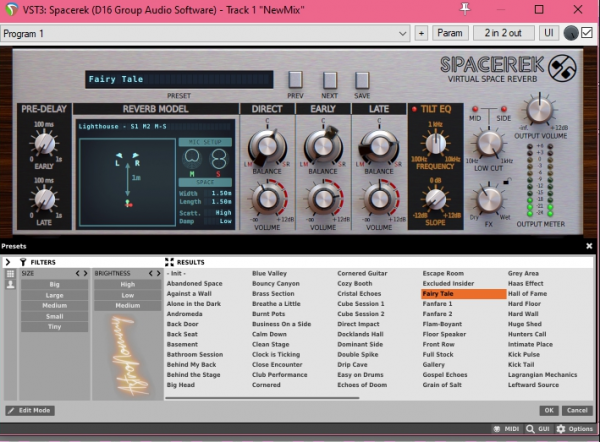
Task: Open the Damp Low value selector
Action: point(218,221)
